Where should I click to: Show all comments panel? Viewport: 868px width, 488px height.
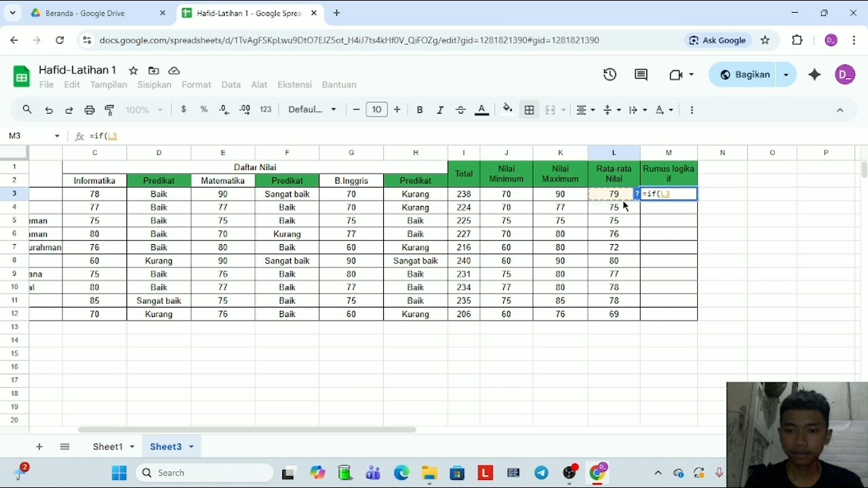(641, 75)
